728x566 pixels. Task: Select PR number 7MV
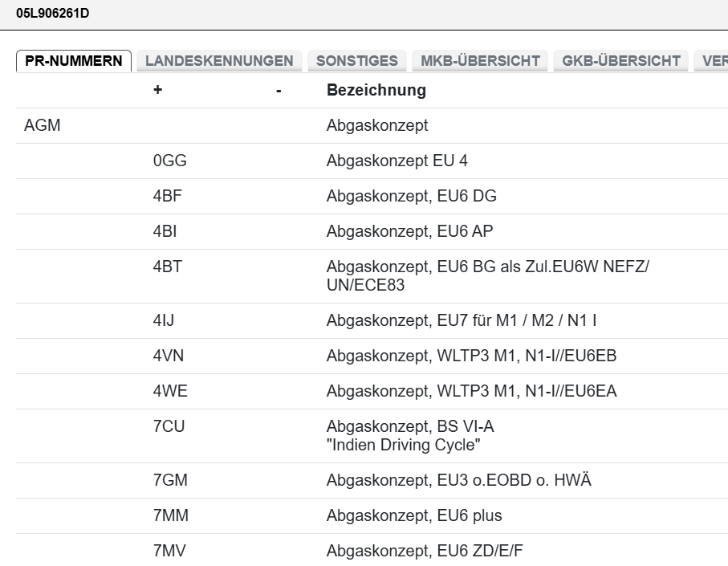(x=170, y=552)
